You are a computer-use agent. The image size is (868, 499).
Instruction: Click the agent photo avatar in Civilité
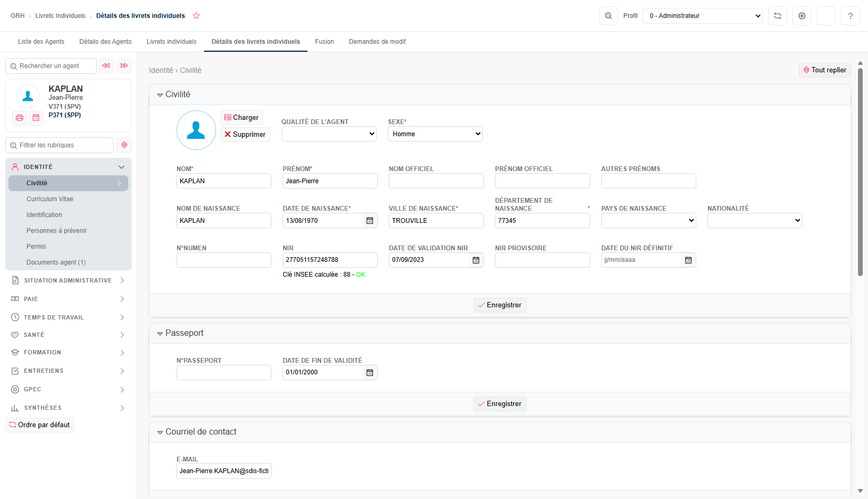point(196,130)
